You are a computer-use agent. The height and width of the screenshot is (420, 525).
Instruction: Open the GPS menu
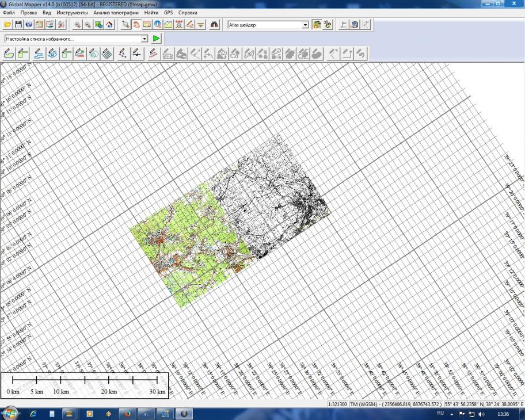click(x=168, y=12)
